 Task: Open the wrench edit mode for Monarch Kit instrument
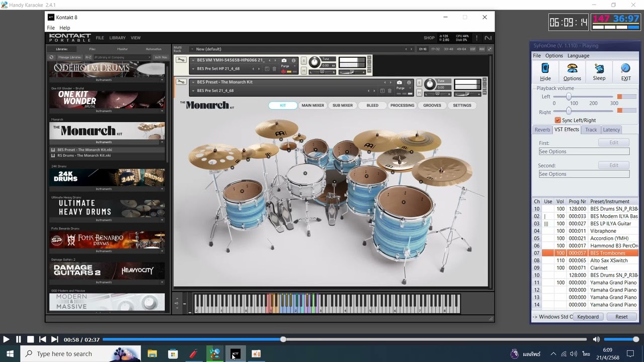[181, 81]
